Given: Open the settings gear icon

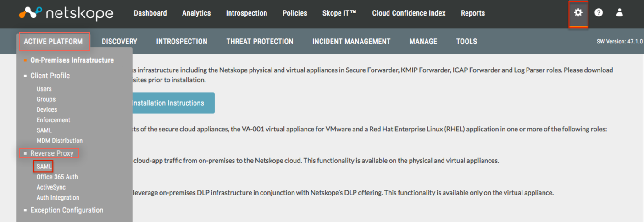Looking at the screenshot, I should [578, 13].
